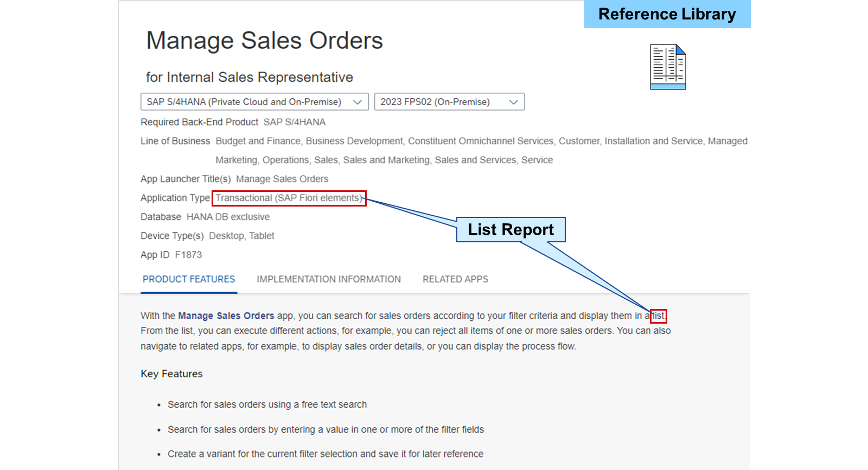Switch to the Product Features tab
This screenshot has width=868, height=470.
click(x=189, y=279)
